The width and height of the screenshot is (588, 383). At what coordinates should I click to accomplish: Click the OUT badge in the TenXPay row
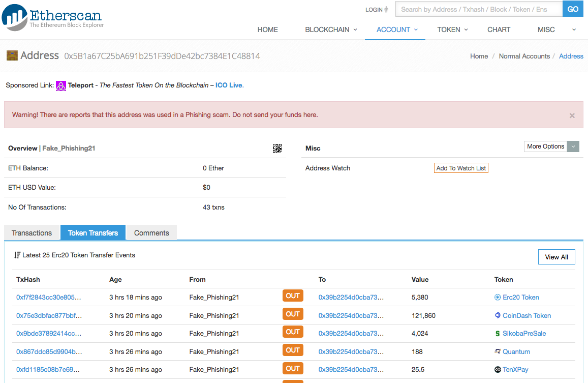pos(293,368)
